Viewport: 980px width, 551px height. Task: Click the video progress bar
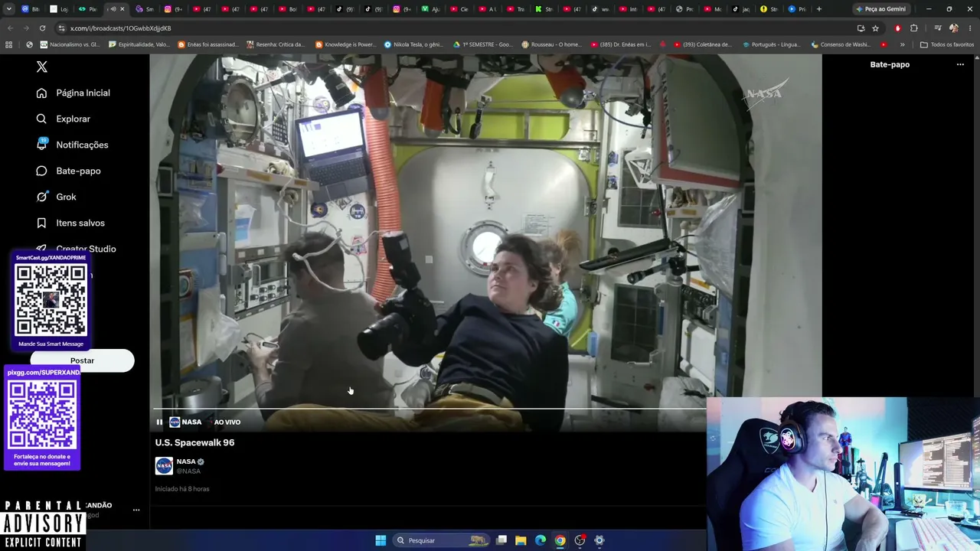(430, 409)
